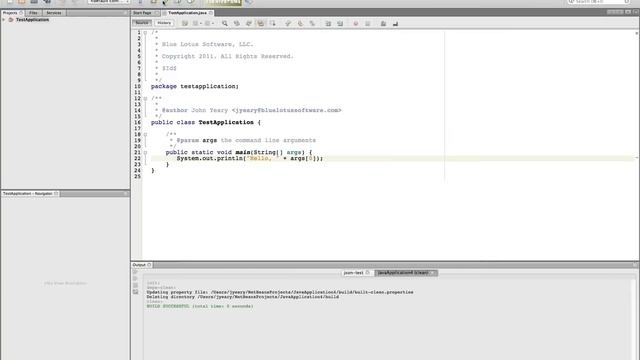Toggle Rectangular Selection mode icon

272,24
